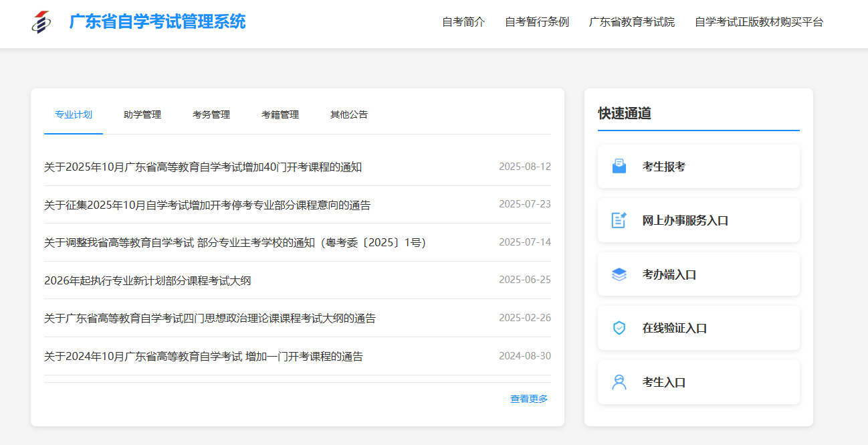Click the 考生报考 envelope icon
The height and width of the screenshot is (445, 868).
tap(619, 167)
